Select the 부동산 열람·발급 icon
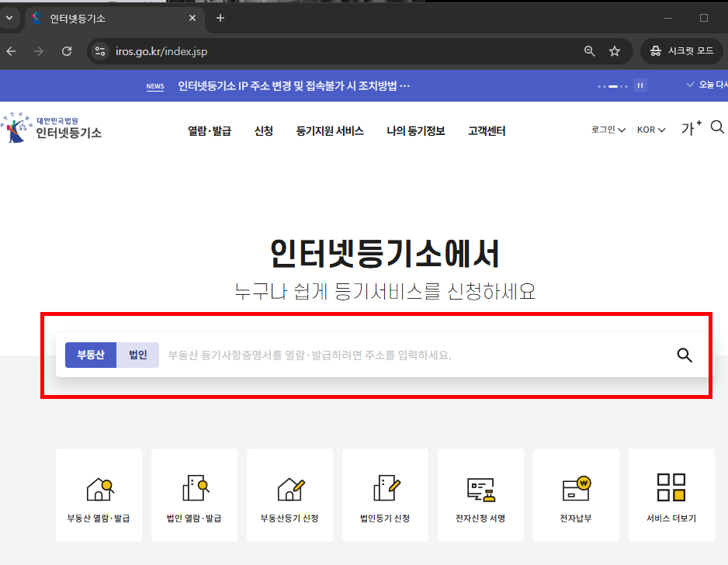 (x=99, y=494)
